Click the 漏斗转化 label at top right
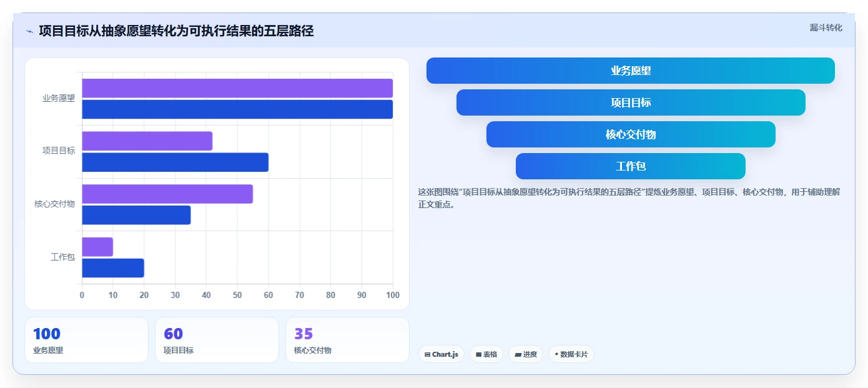 pyautogui.click(x=826, y=27)
